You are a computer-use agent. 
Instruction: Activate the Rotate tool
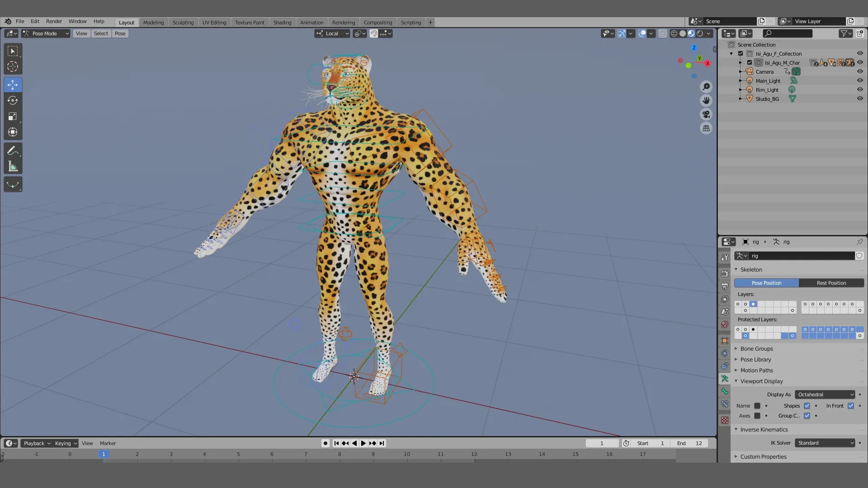point(13,100)
